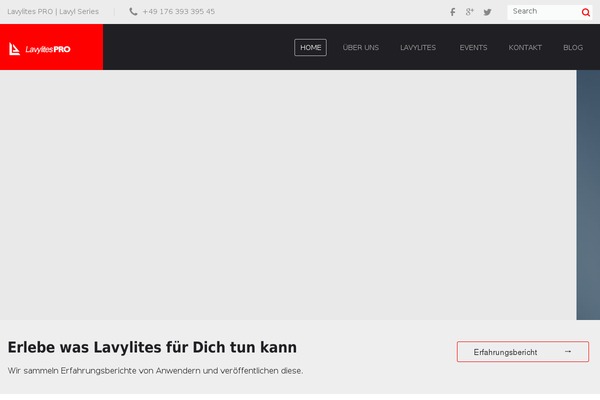Open the Twitter social icon
Screen dimensions: 600x400
[x=487, y=12]
